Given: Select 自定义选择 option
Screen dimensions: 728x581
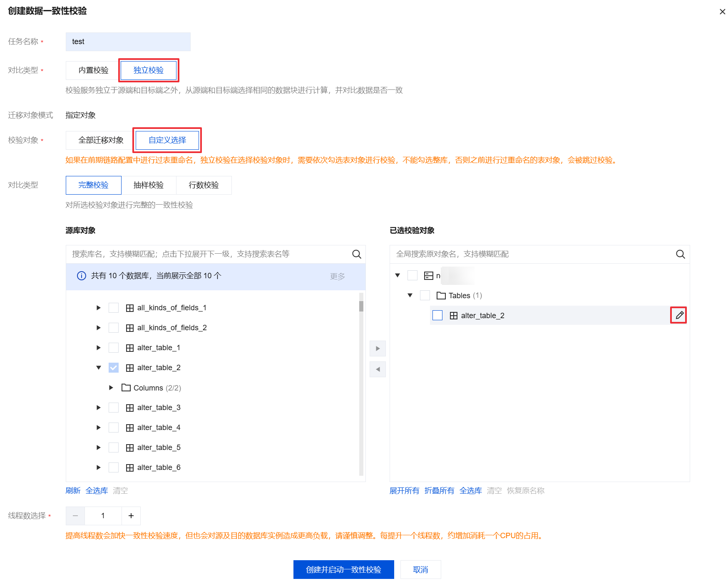Looking at the screenshot, I should (167, 140).
